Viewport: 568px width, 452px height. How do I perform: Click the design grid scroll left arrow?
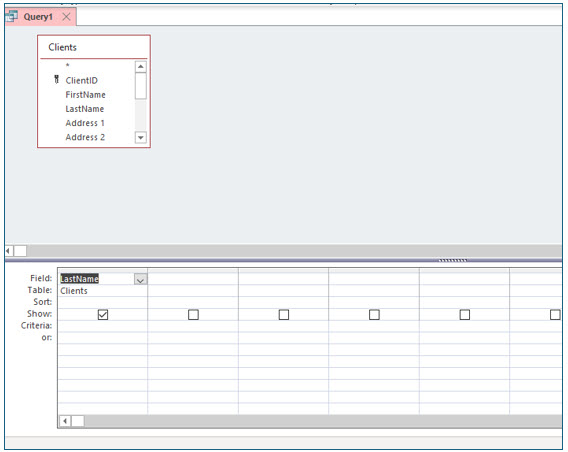pos(65,421)
